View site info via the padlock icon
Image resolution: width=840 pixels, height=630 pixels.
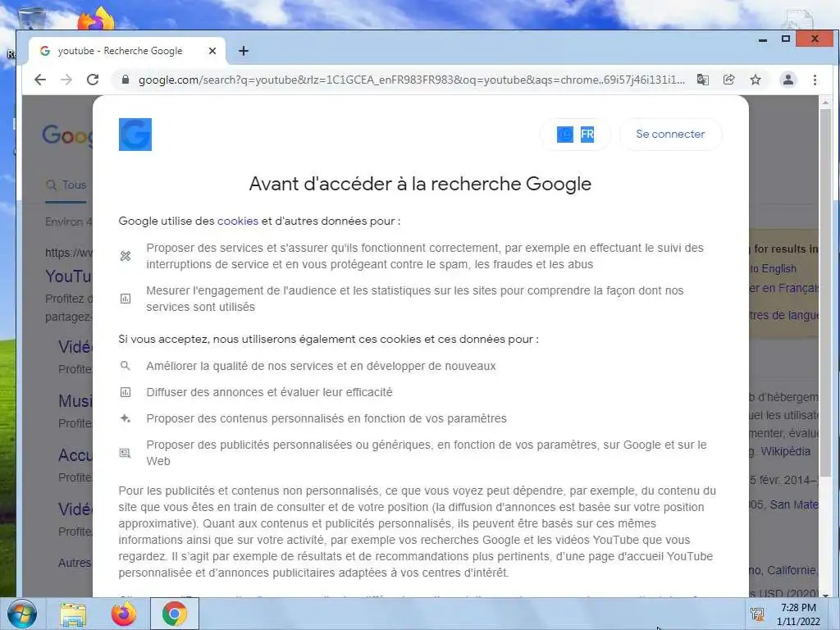pos(126,80)
